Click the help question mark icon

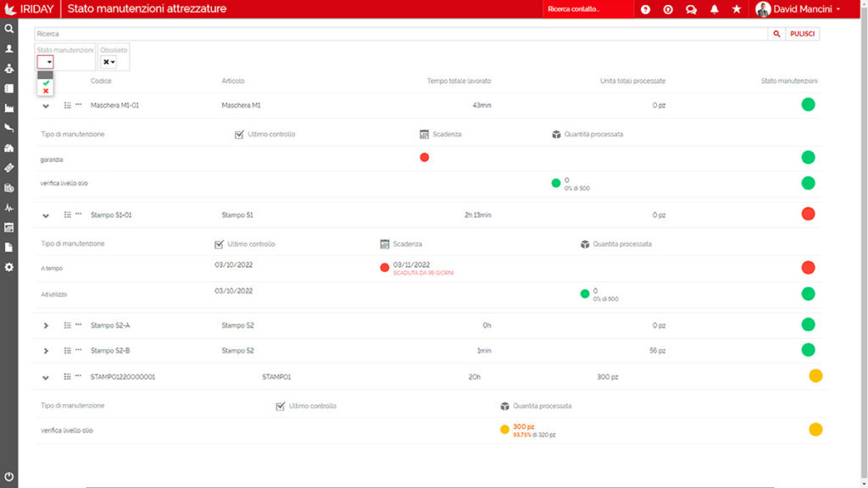tap(646, 9)
